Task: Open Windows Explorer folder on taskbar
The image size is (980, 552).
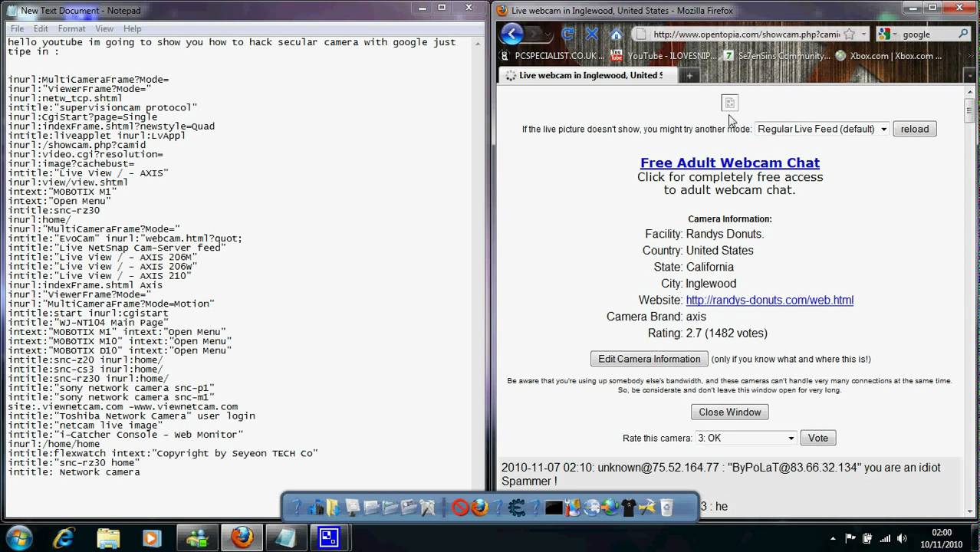Action: pos(108,537)
